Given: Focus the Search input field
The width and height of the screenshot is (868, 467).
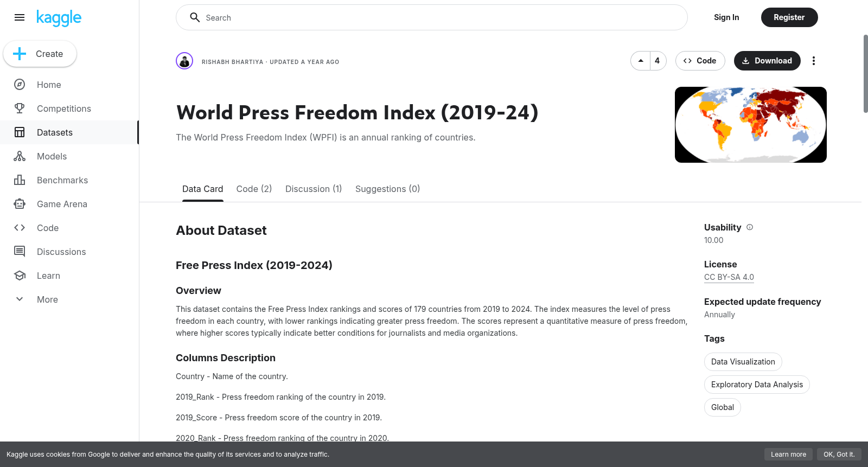Looking at the screenshot, I should (x=431, y=17).
